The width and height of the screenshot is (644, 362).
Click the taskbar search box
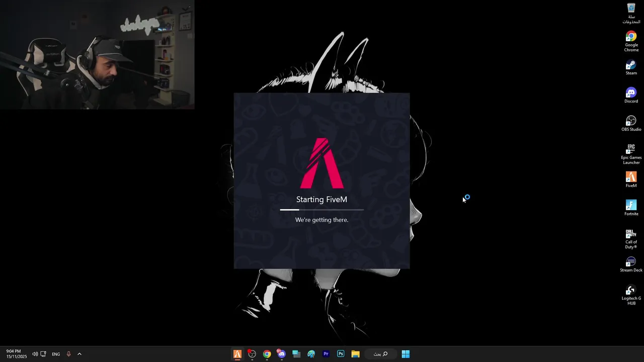[x=380, y=354]
